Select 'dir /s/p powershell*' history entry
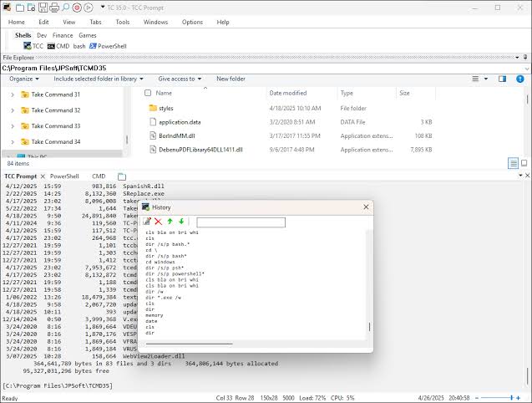 click(x=175, y=274)
